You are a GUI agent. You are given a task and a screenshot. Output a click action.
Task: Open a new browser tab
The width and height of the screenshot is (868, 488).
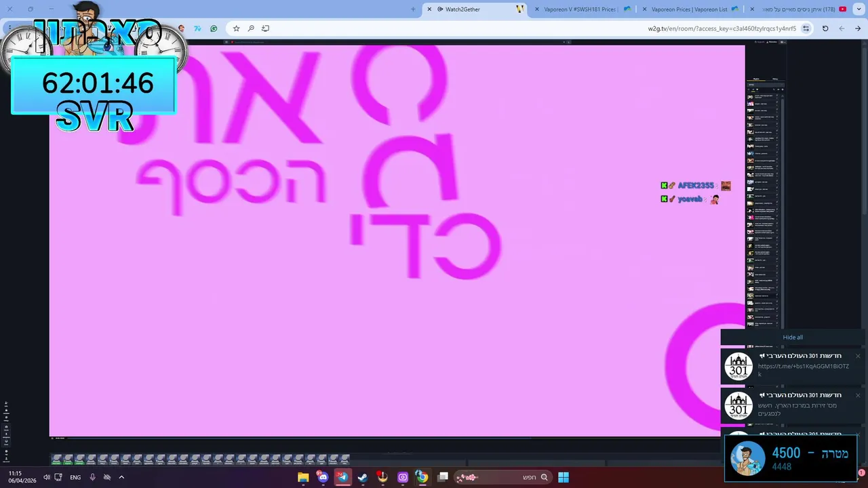pyautogui.click(x=413, y=9)
